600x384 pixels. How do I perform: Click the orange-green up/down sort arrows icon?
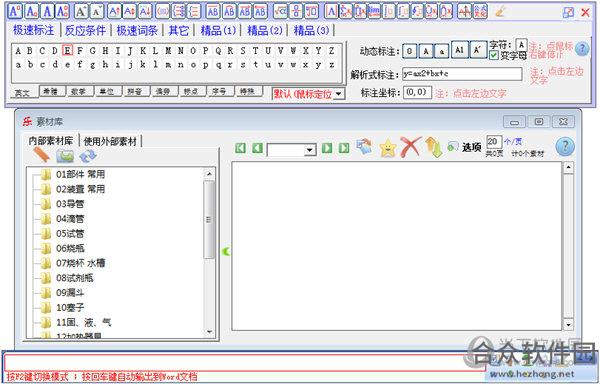[x=434, y=147]
